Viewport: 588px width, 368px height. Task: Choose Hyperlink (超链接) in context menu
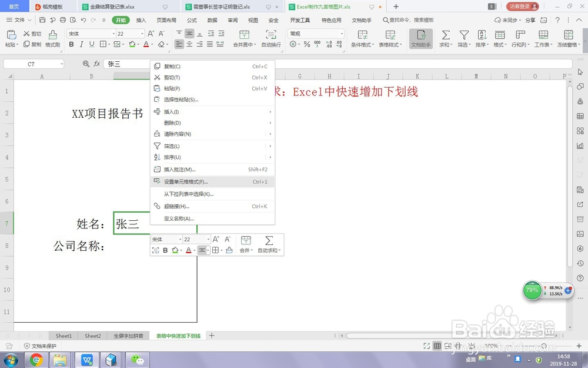(212, 206)
